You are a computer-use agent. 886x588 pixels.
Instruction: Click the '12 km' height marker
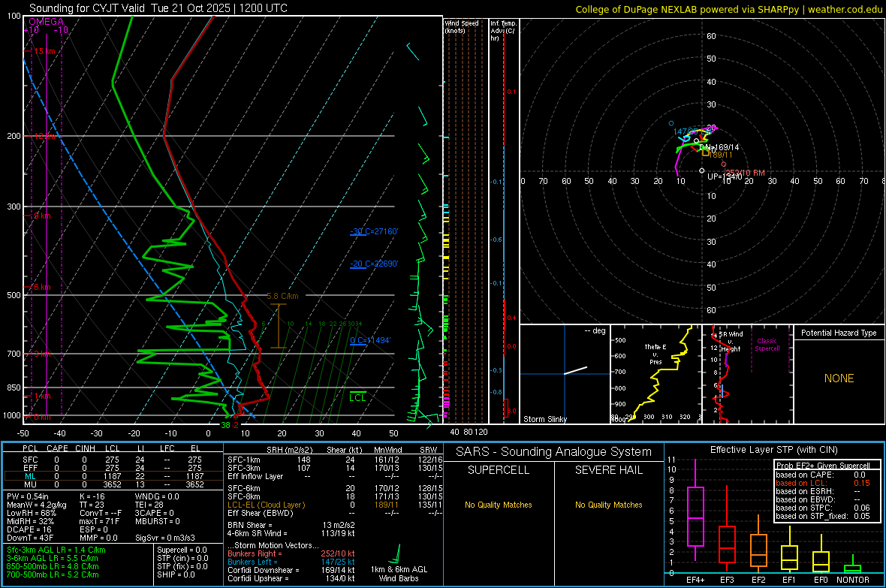pyautogui.click(x=44, y=136)
